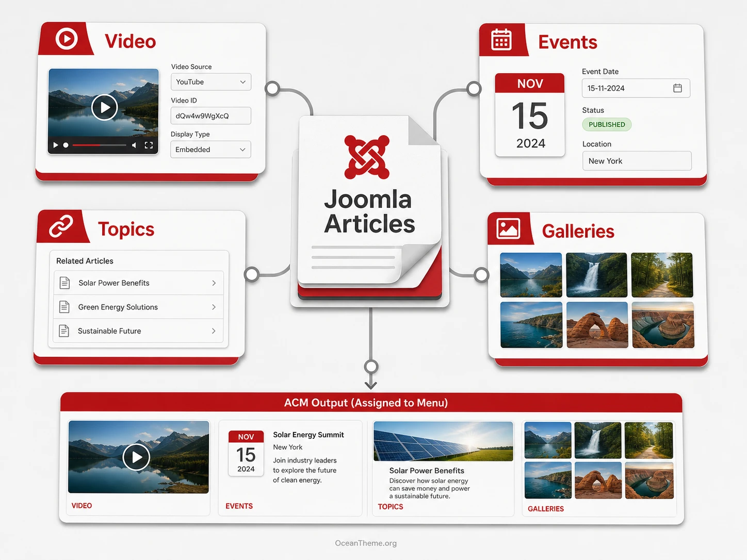Click document icon beside Green Energy Solutions

coord(64,307)
